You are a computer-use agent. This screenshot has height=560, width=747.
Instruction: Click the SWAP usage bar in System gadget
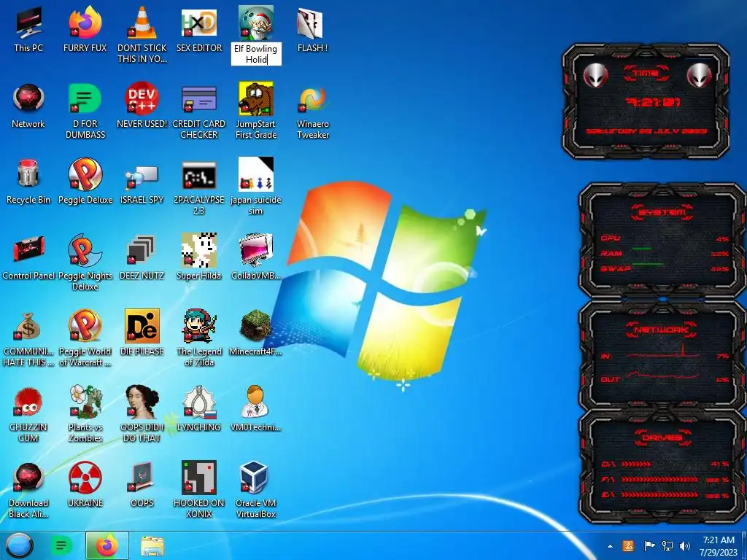coord(647,263)
